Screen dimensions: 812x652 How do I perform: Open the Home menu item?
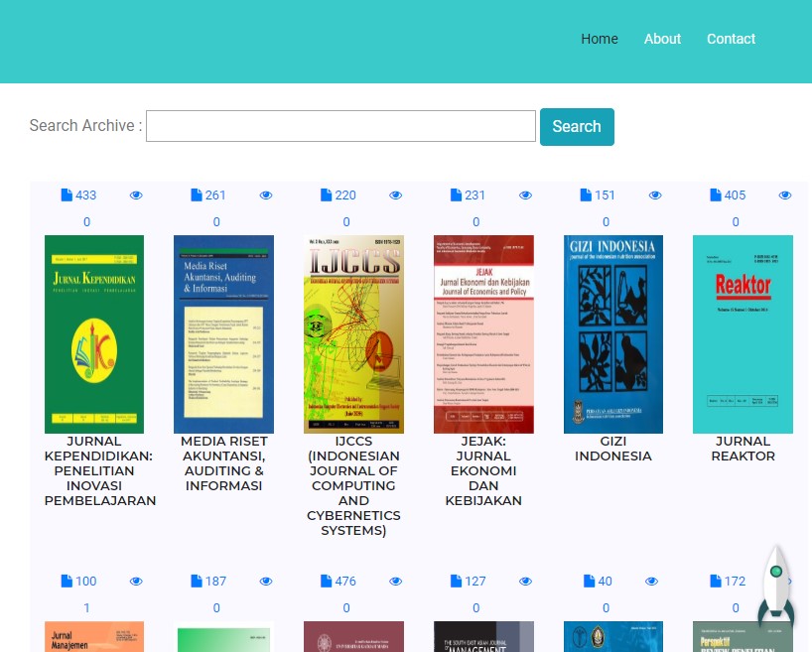click(x=600, y=39)
